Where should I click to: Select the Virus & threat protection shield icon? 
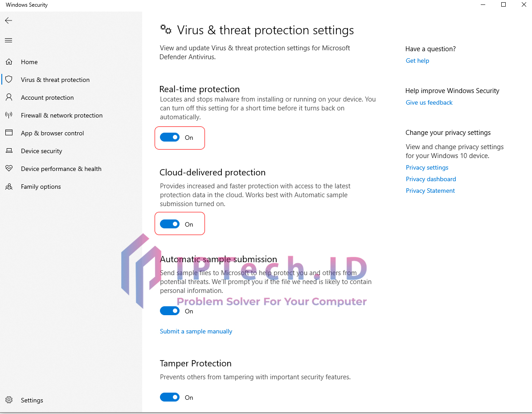click(x=9, y=80)
